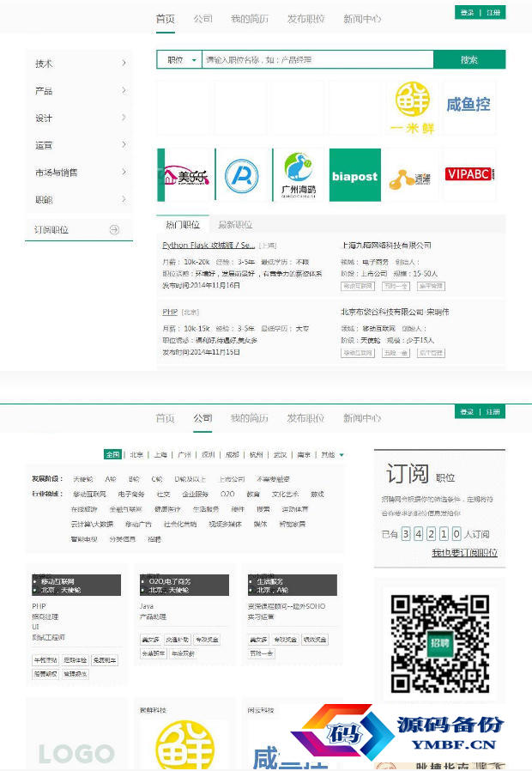532x771 pixels.
Task: Select the 成都 city filter
Action: point(232,454)
